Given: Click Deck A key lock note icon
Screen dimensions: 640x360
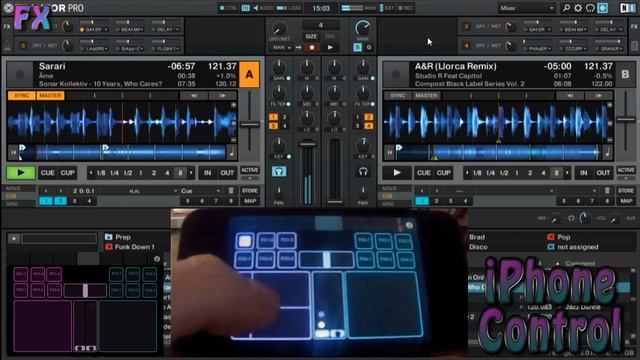Looking at the screenshot, I should 231,153.
